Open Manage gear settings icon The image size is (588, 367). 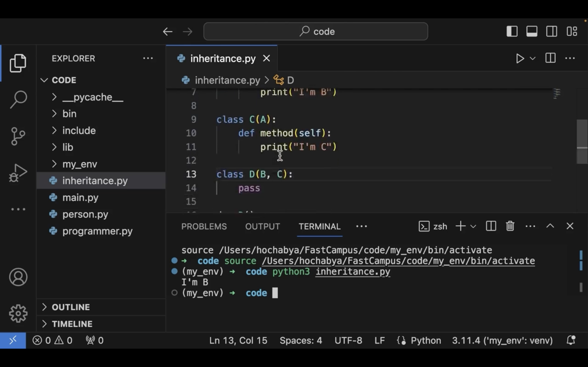click(x=18, y=313)
